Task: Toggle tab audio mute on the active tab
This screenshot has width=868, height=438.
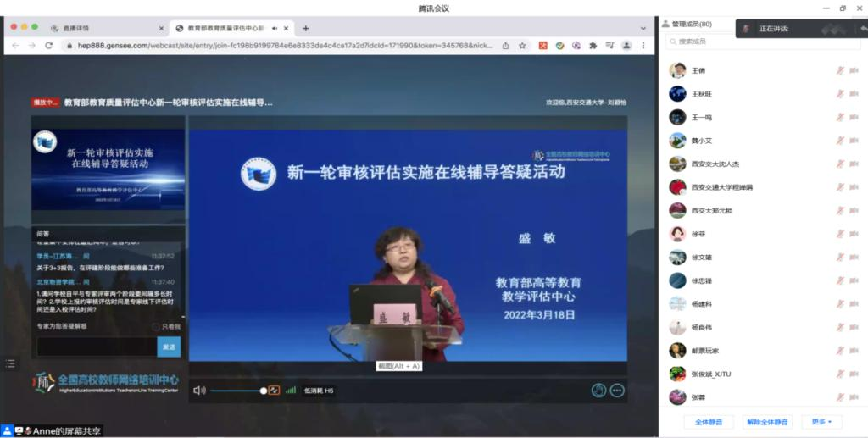Action: point(275,28)
